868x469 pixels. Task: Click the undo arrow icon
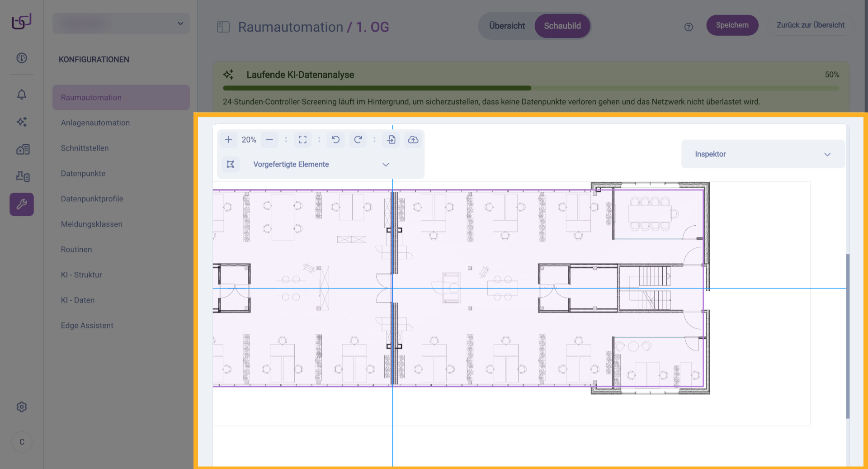tap(335, 140)
